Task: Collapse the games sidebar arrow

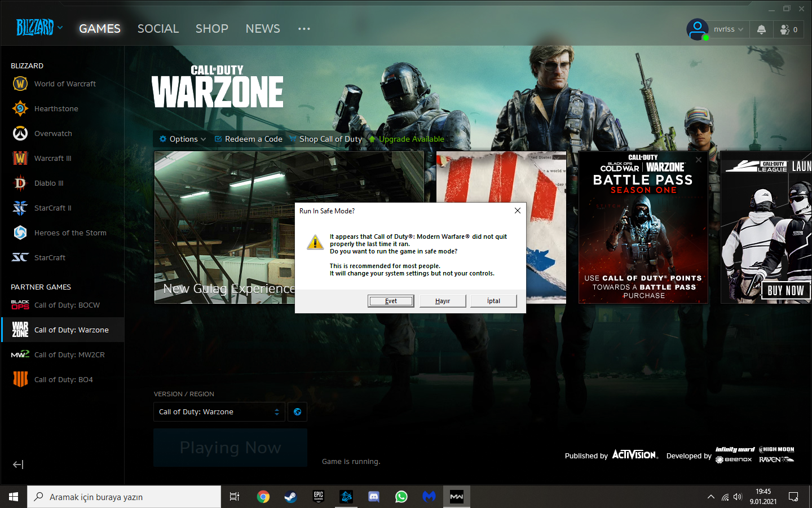Action: tap(18, 465)
